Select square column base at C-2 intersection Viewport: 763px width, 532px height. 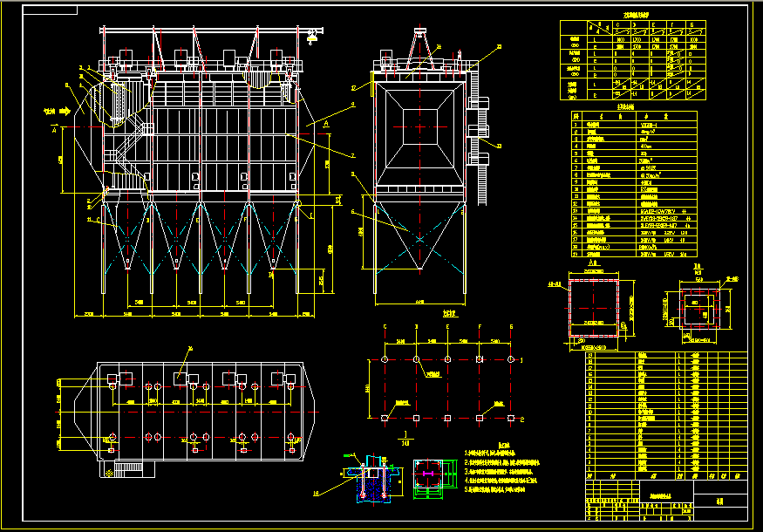(385, 418)
